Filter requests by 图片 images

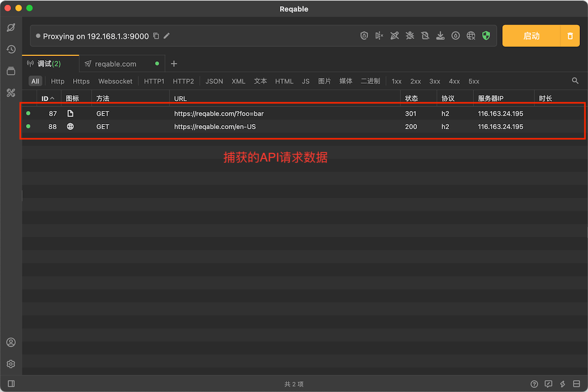[324, 82]
